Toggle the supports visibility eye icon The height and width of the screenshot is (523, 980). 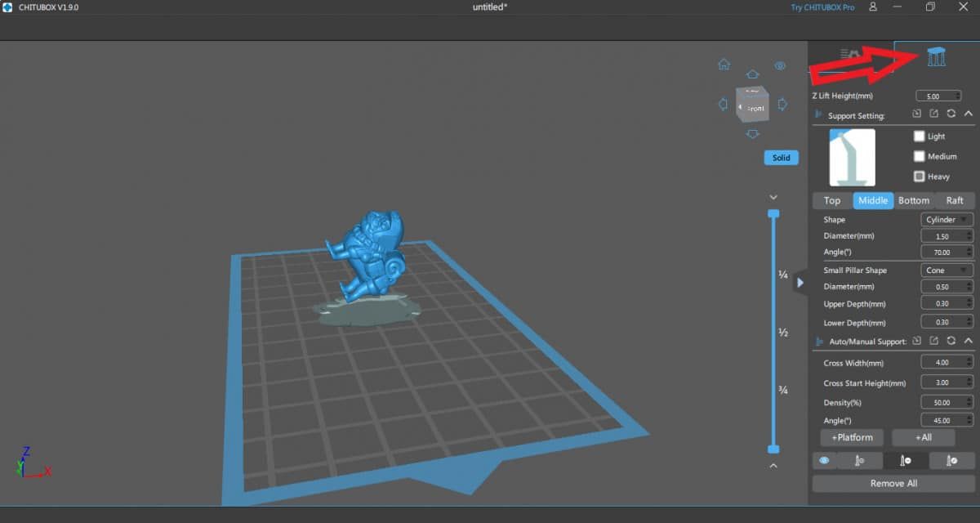click(x=825, y=460)
